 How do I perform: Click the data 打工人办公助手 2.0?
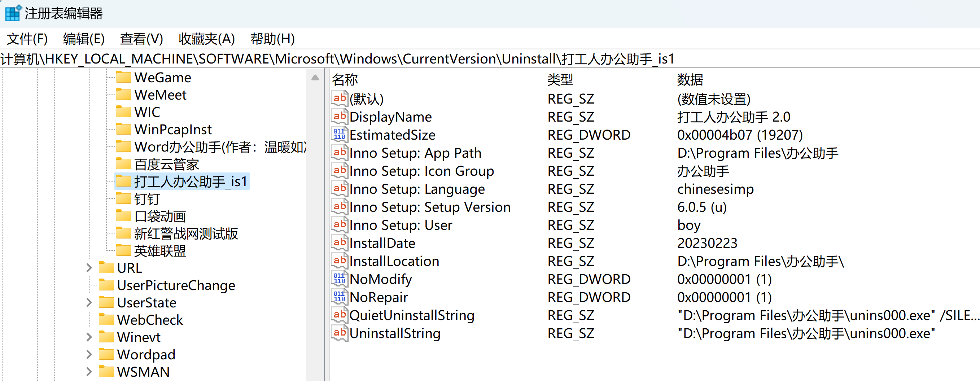[x=734, y=117]
